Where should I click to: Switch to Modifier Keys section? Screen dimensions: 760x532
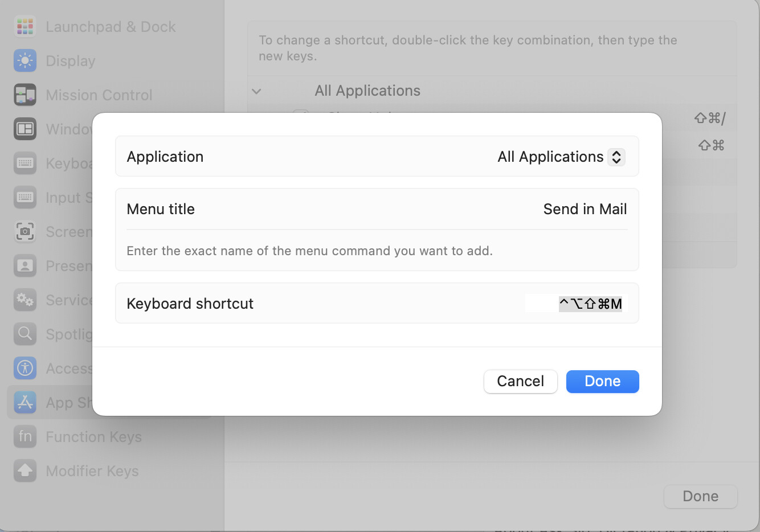92,471
